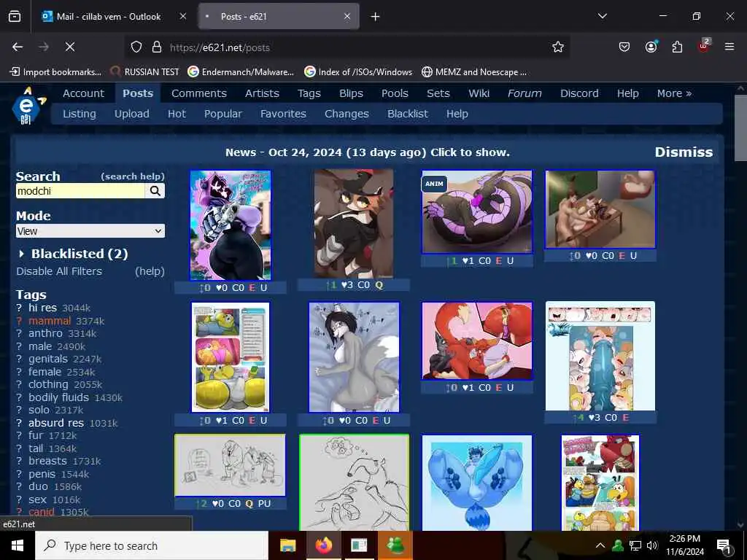Open wiki question mark for tail tag
Screen dimensions: 747x560
tap(19, 448)
